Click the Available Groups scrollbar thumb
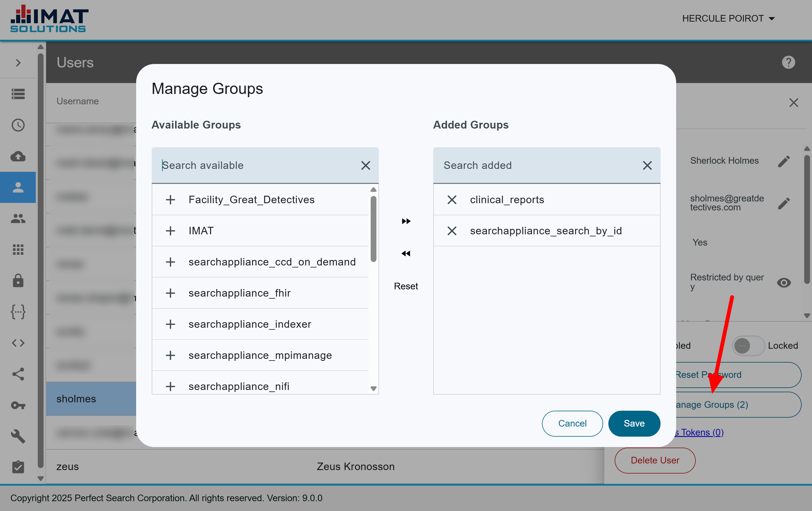 pyautogui.click(x=373, y=229)
